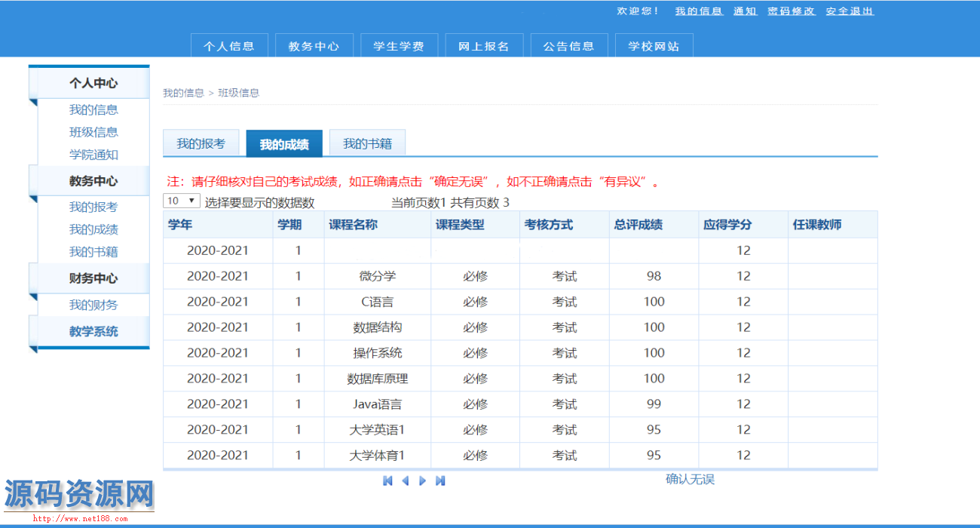Go to first page with pagination icon
The height and width of the screenshot is (528, 980).
coord(387,480)
